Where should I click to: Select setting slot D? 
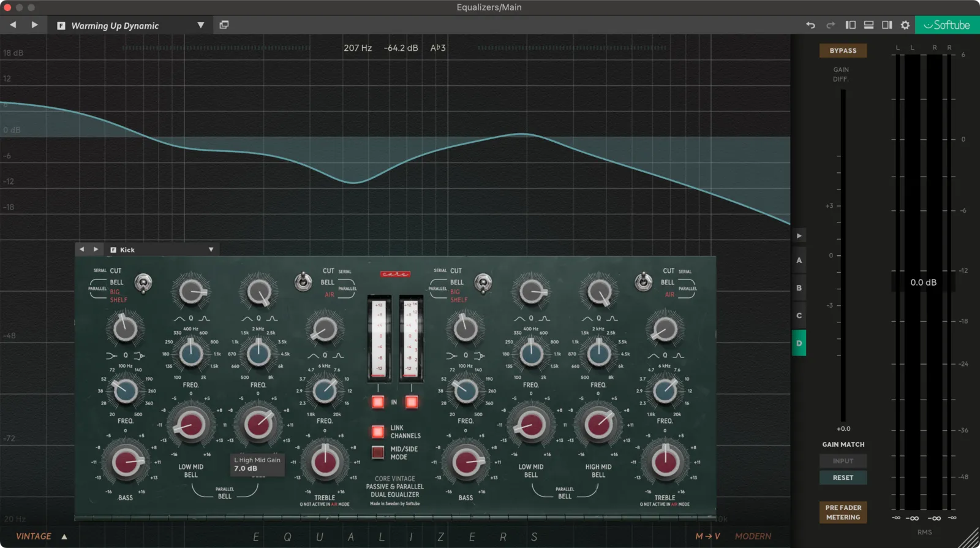click(799, 343)
